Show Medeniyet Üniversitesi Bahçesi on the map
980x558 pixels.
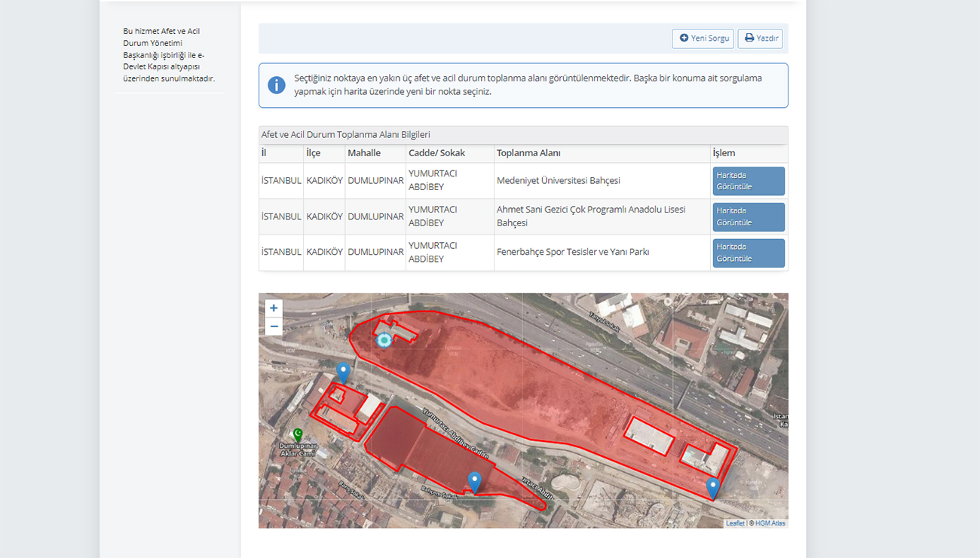click(749, 181)
